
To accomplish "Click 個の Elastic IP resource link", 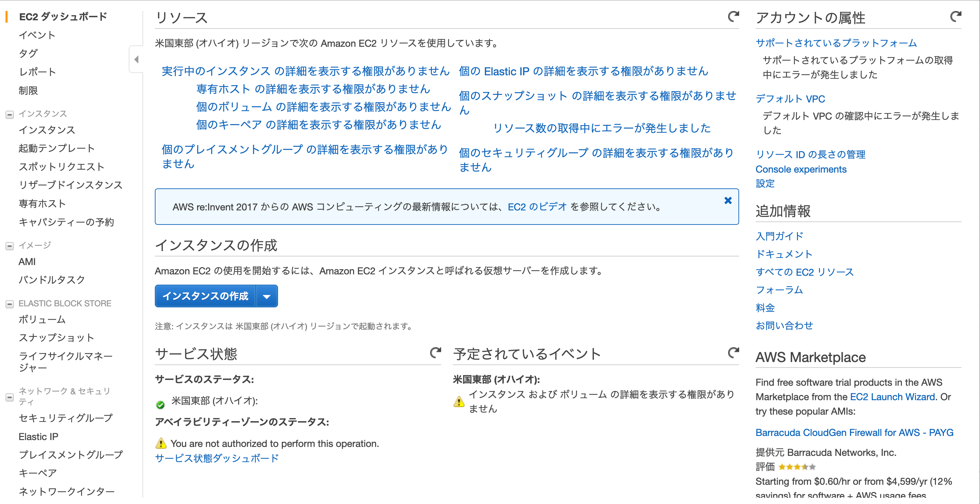I will (x=583, y=71).
